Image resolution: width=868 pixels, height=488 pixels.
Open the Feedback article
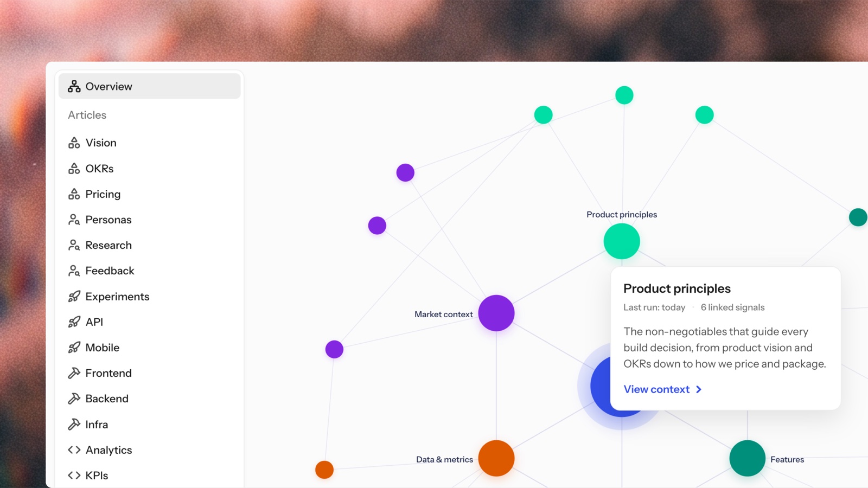pos(149,271)
